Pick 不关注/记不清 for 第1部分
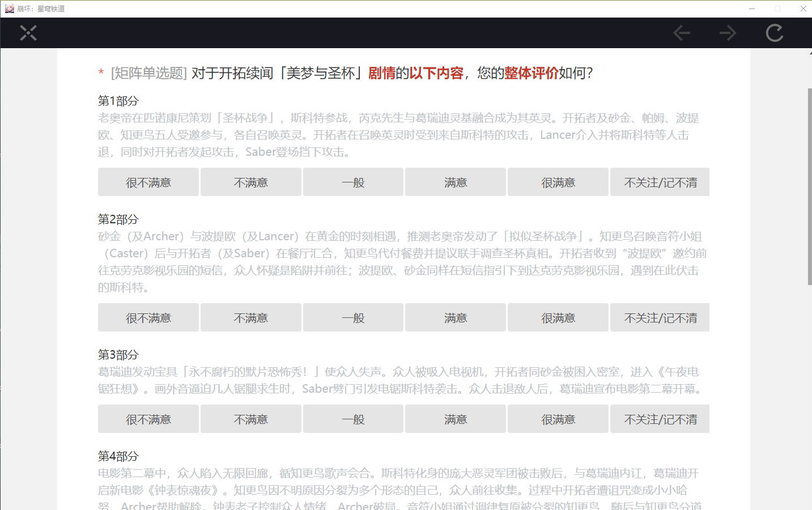 point(660,182)
